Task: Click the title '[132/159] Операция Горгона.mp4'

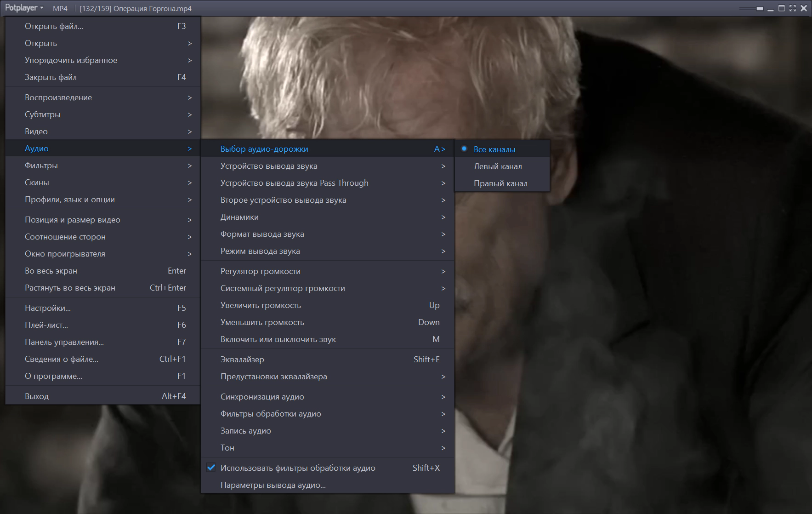Action: click(x=136, y=8)
